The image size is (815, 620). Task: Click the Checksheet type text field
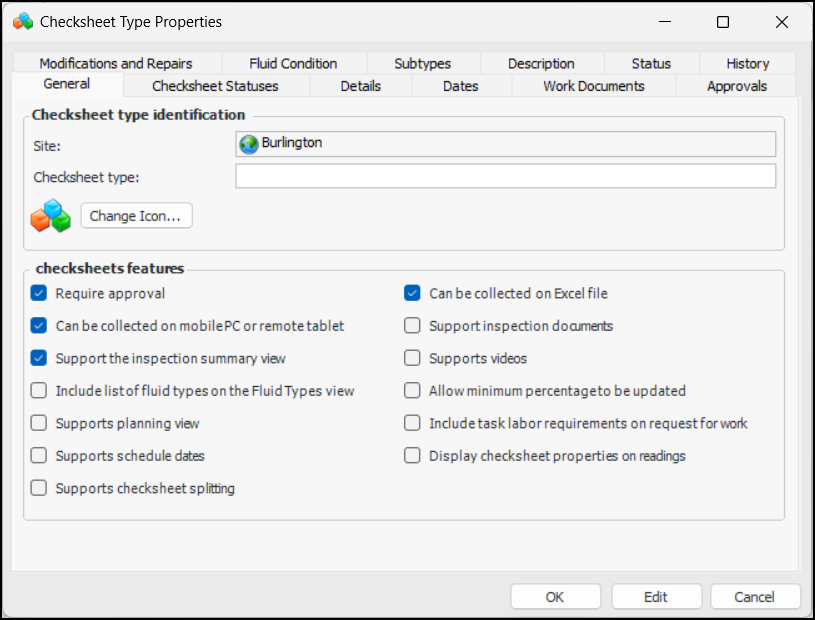coord(505,177)
